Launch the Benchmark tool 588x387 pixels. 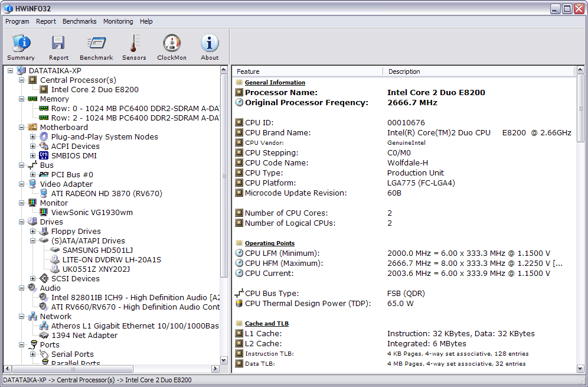pyautogui.click(x=96, y=47)
